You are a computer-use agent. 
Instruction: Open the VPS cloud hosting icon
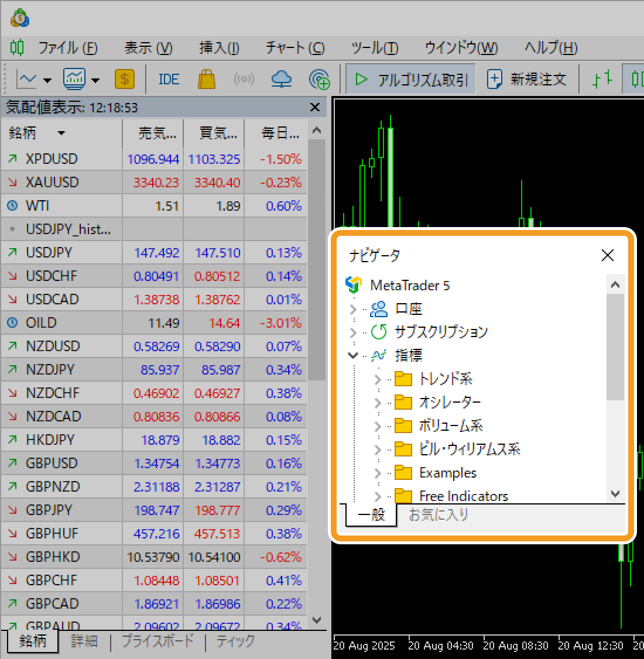click(x=282, y=79)
